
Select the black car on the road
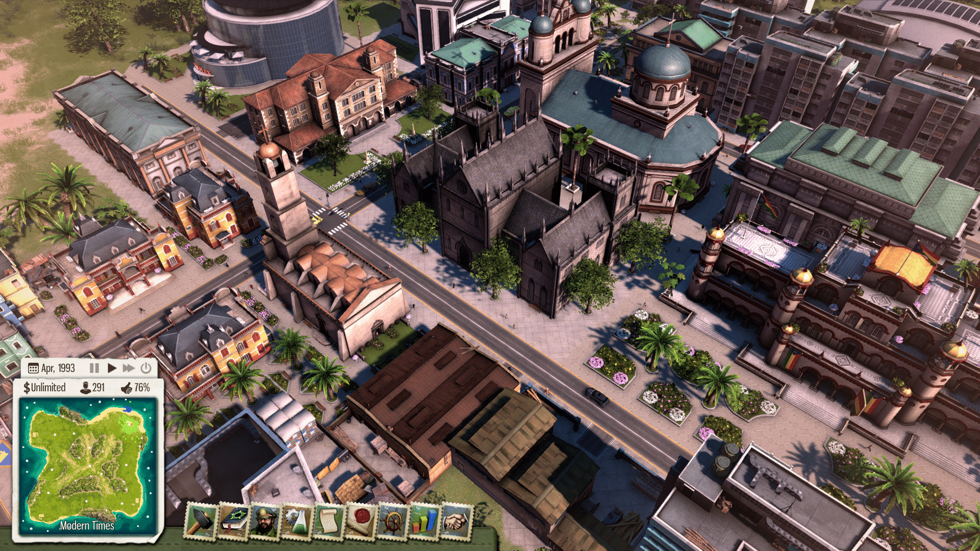[597, 397]
